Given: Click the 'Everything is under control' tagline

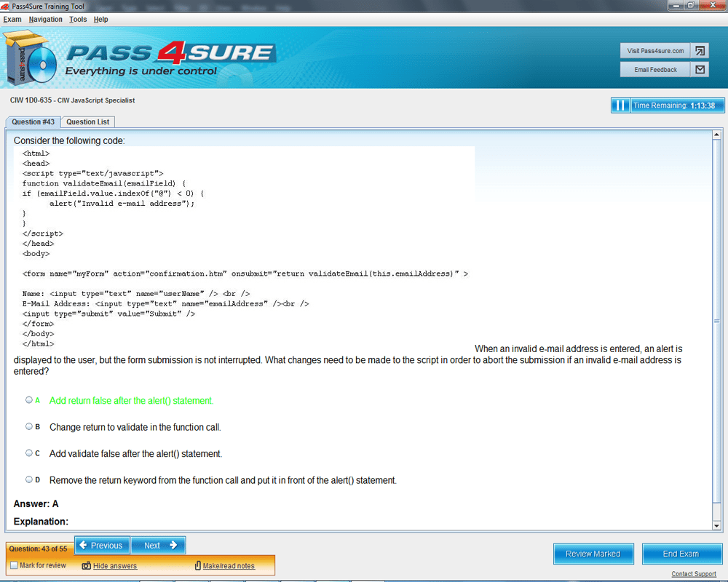Looking at the screenshot, I should 141,71.
